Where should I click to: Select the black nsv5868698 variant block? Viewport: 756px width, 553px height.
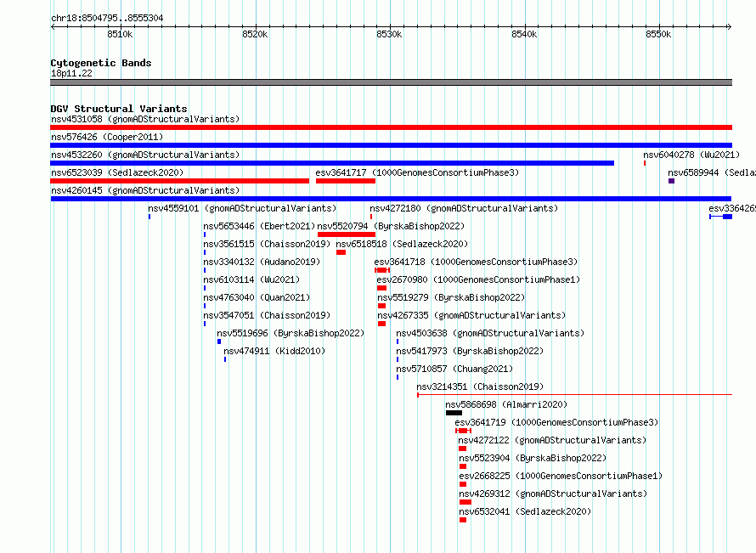coord(454,413)
